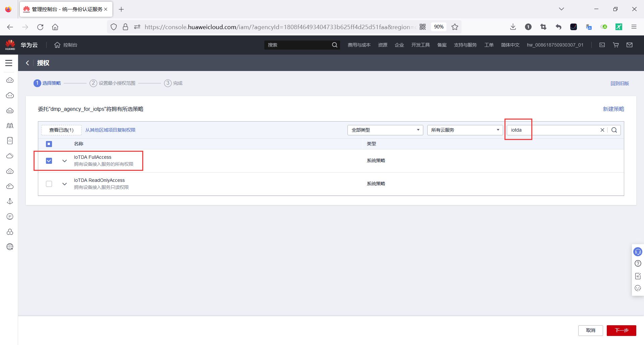The image size is (644, 345).
Task: Open 开发工具 menu
Action: click(421, 45)
